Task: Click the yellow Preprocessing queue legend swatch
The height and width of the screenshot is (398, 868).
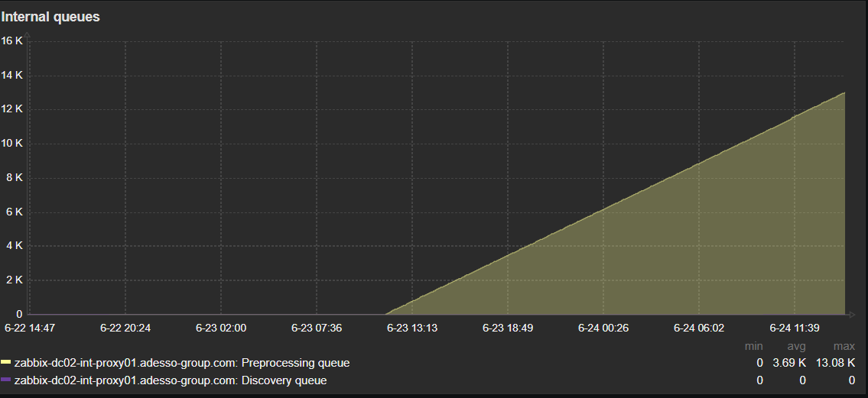Action: pos(6,363)
